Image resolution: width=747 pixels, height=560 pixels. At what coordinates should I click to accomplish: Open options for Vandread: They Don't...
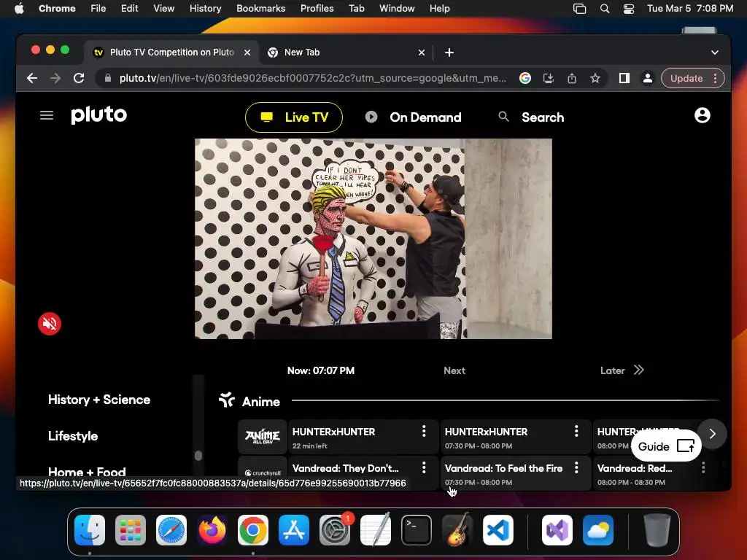[424, 467]
